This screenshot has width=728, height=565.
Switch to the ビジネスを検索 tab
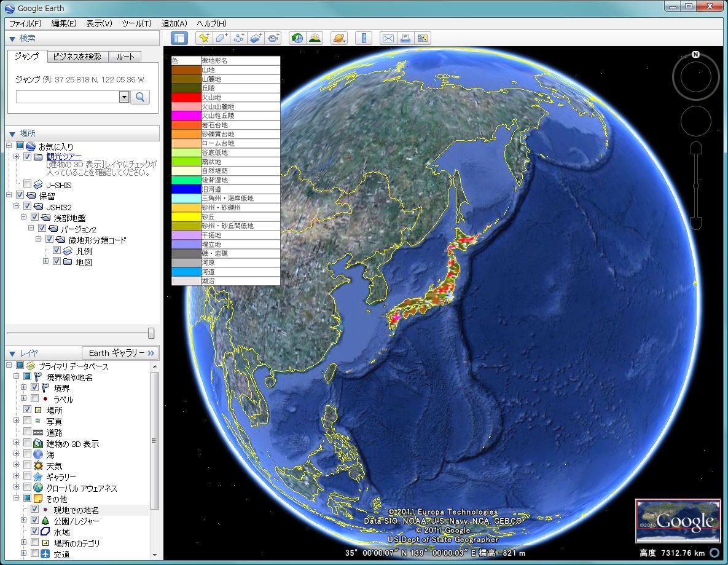pos(77,57)
